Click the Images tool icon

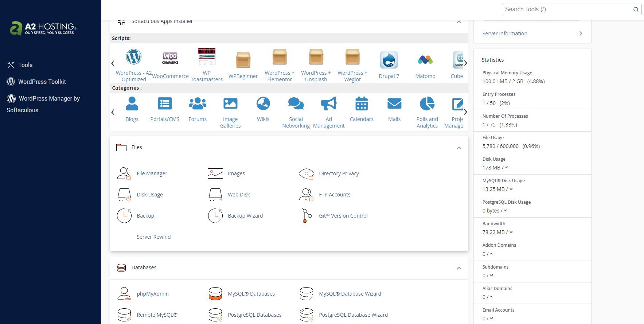[215, 173]
